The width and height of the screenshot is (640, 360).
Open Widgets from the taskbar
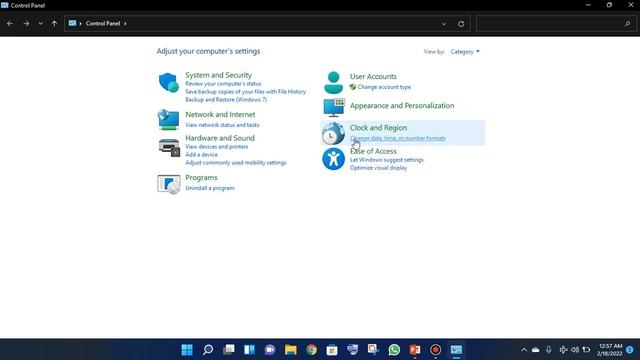[249, 350]
